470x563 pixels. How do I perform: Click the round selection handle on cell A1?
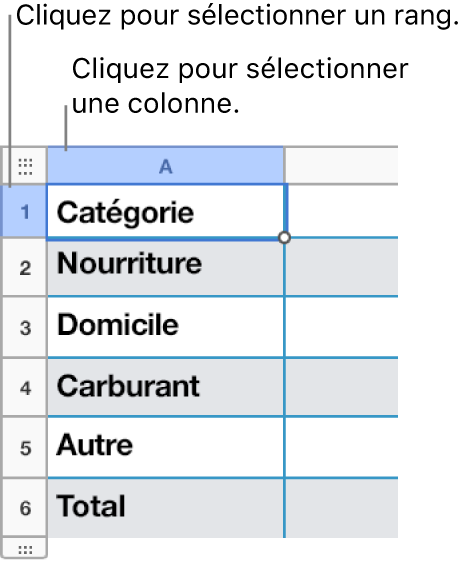point(284,237)
